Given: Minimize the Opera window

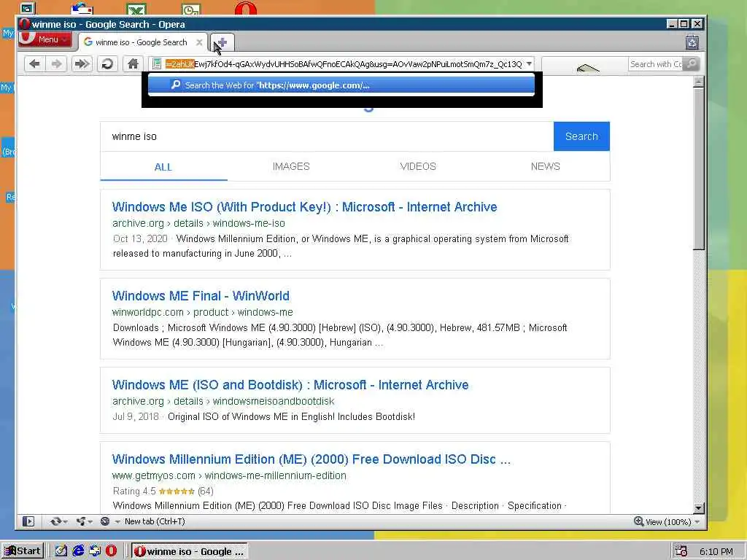Looking at the screenshot, I should (672, 24).
